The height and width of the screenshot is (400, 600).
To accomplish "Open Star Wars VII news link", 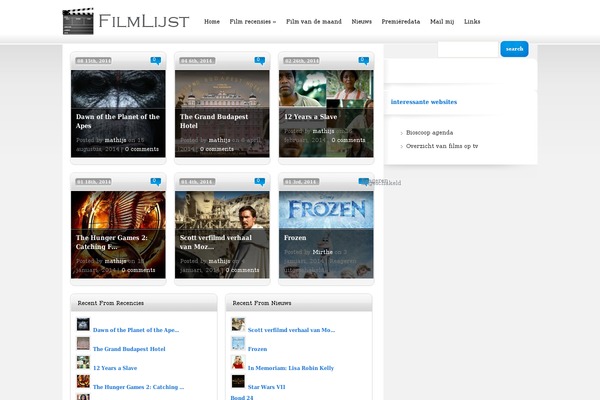I will [266, 387].
